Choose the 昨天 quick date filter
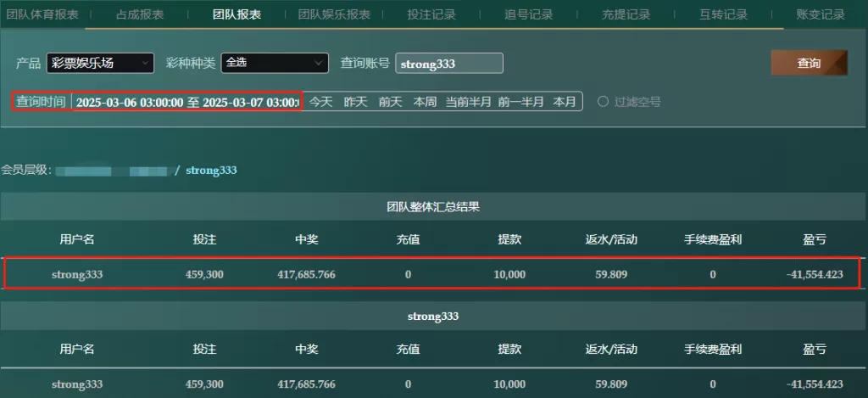 pyautogui.click(x=355, y=102)
